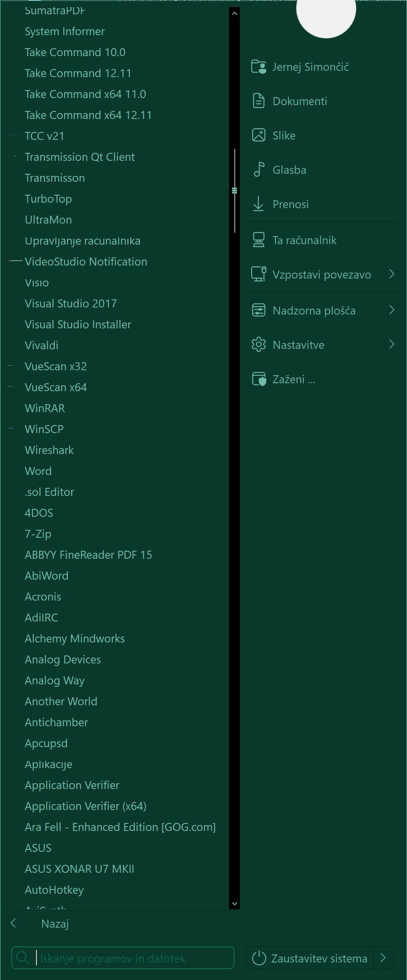
Task: Click the Prenosi download arrow icon
Action: click(259, 204)
